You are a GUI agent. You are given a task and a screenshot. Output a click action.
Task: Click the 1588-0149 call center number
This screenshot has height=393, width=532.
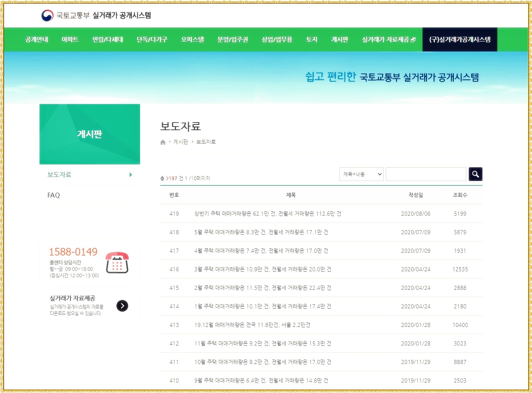[x=73, y=252]
